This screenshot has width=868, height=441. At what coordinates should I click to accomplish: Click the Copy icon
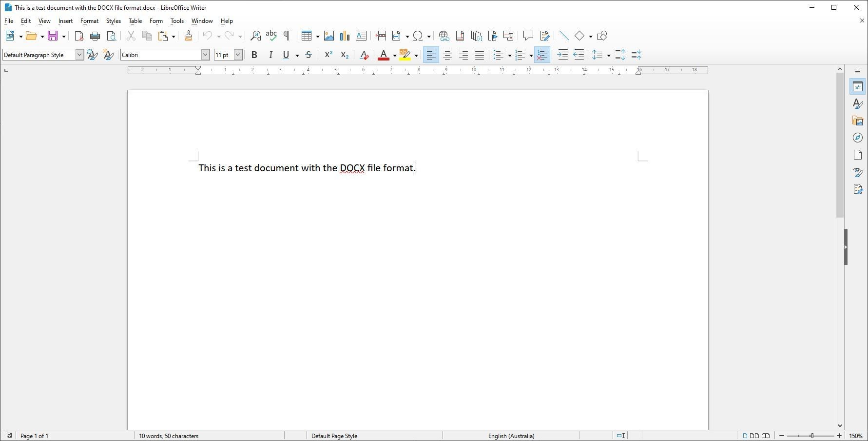click(147, 36)
